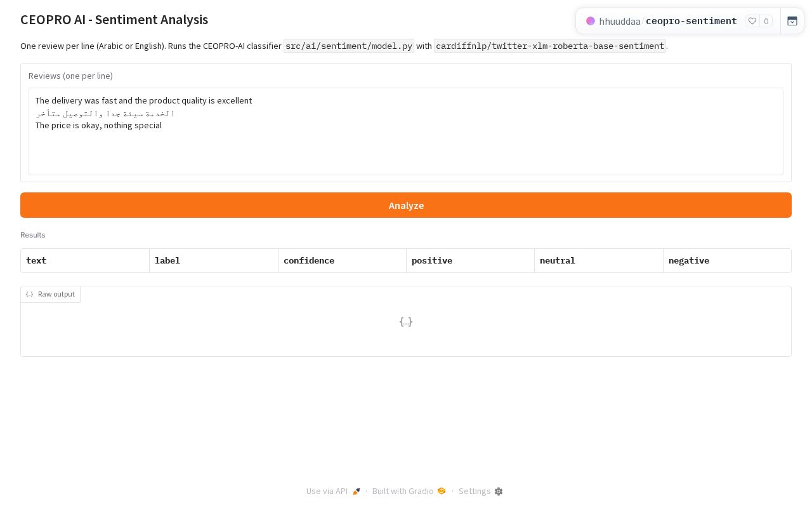The height and width of the screenshot is (508, 812).
Task: Click the 'neutral' column header
Action: (x=599, y=260)
